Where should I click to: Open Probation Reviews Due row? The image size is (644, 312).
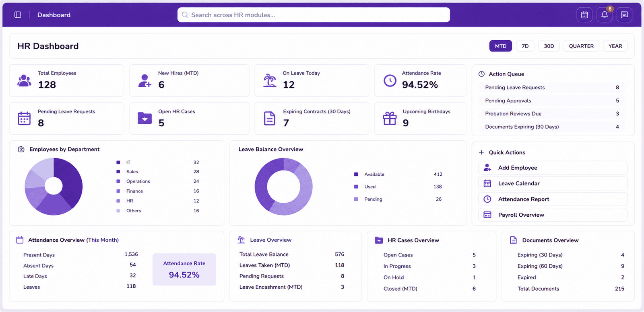553,114
